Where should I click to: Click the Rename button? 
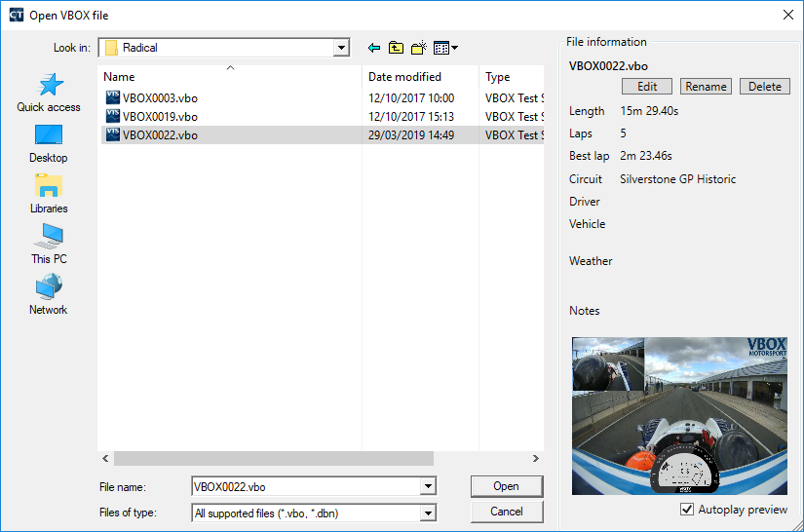(x=706, y=86)
